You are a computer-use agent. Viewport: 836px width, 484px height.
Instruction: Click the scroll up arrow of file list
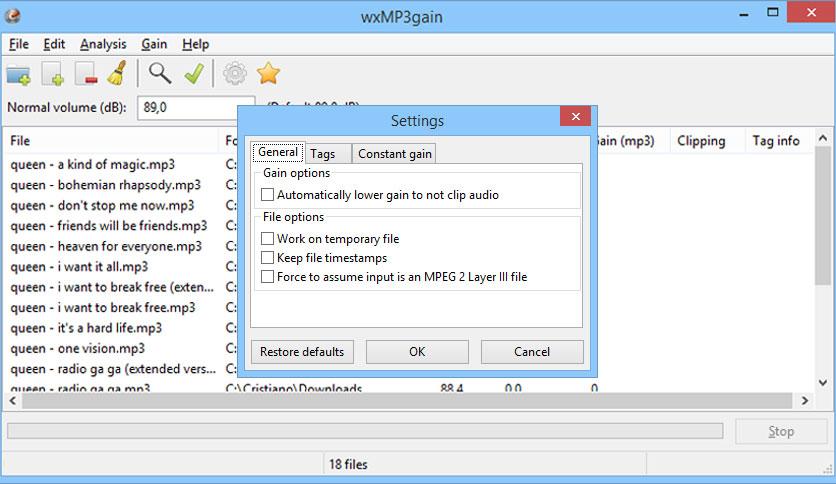coord(822,138)
